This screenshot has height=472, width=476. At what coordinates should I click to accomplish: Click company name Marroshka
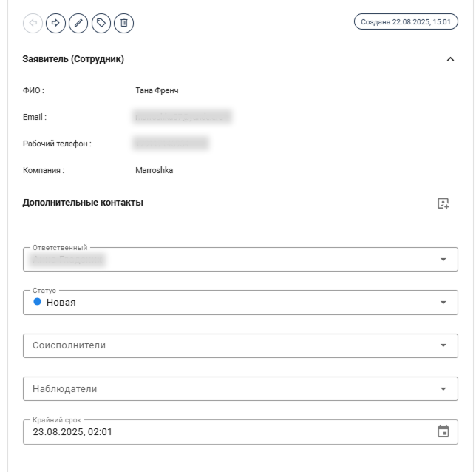tap(154, 170)
